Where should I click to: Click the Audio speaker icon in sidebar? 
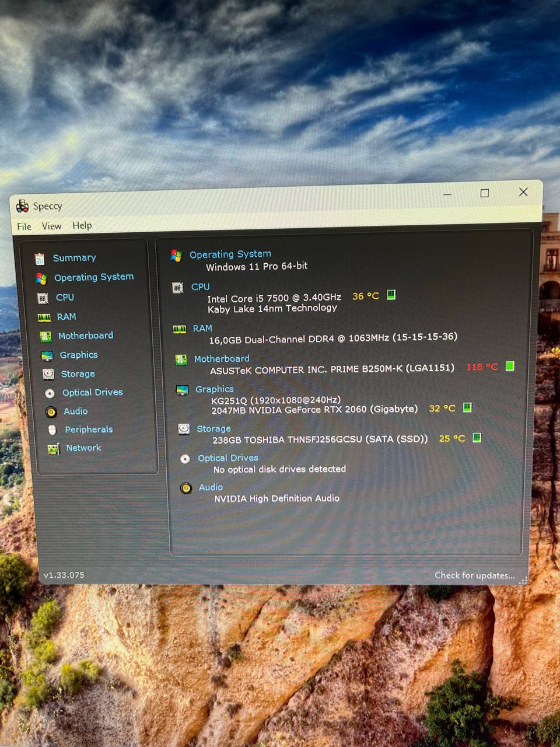[x=51, y=412]
